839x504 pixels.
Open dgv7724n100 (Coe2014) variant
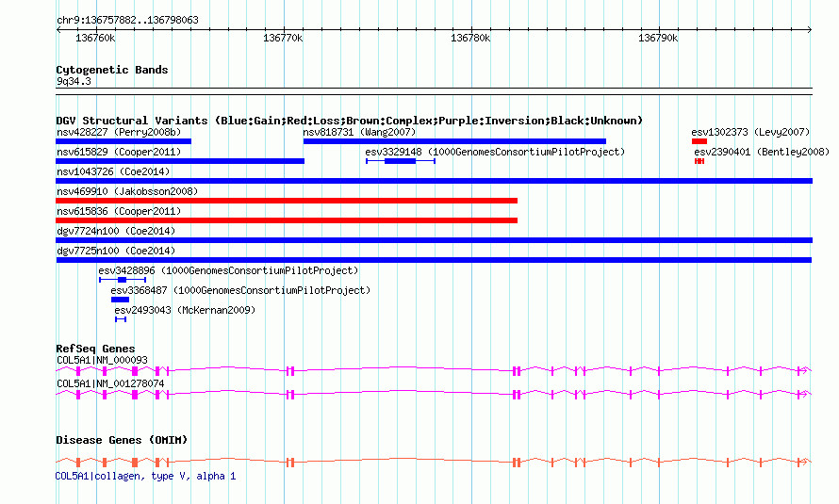coord(116,231)
